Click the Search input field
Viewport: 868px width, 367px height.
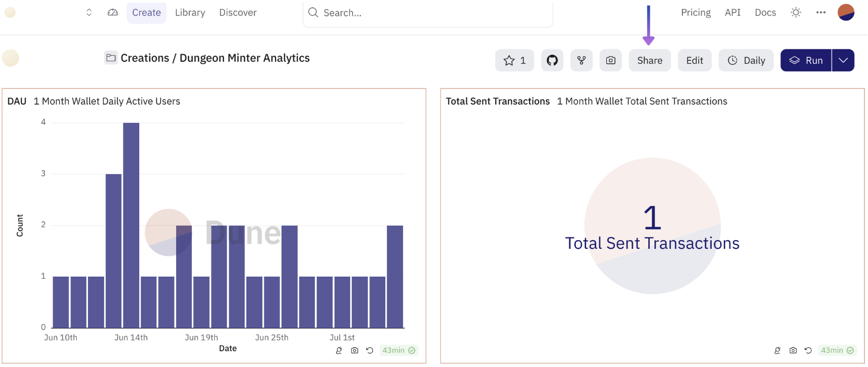430,13
